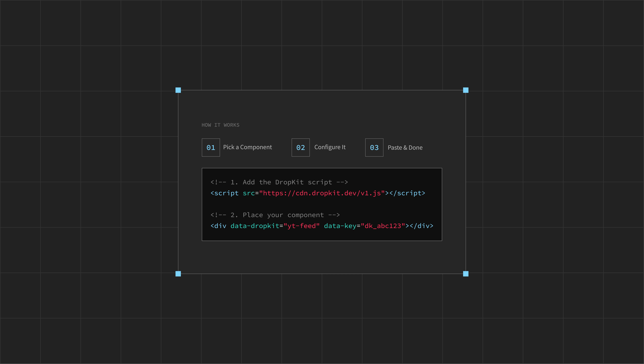Click the bottom-left selection handle

[x=178, y=274]
